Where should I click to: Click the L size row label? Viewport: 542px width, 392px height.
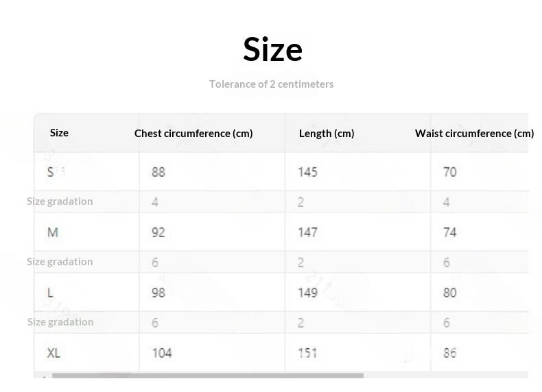50,293
